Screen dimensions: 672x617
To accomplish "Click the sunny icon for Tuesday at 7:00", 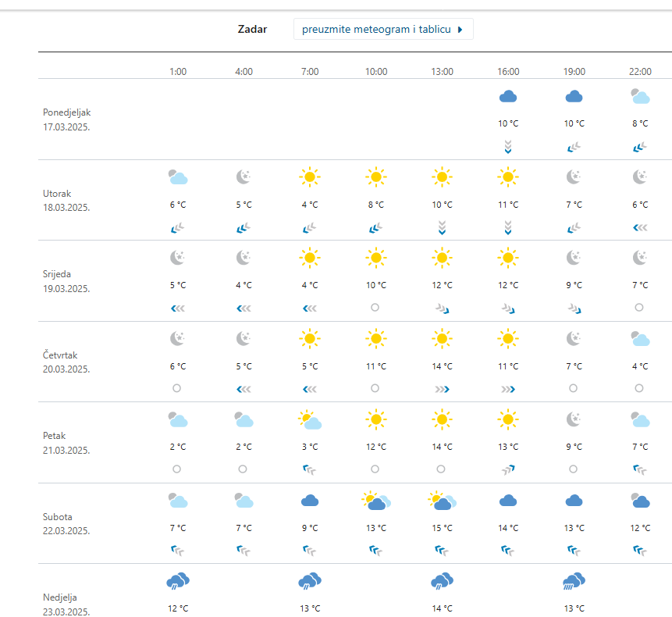I will coord(310,177).
